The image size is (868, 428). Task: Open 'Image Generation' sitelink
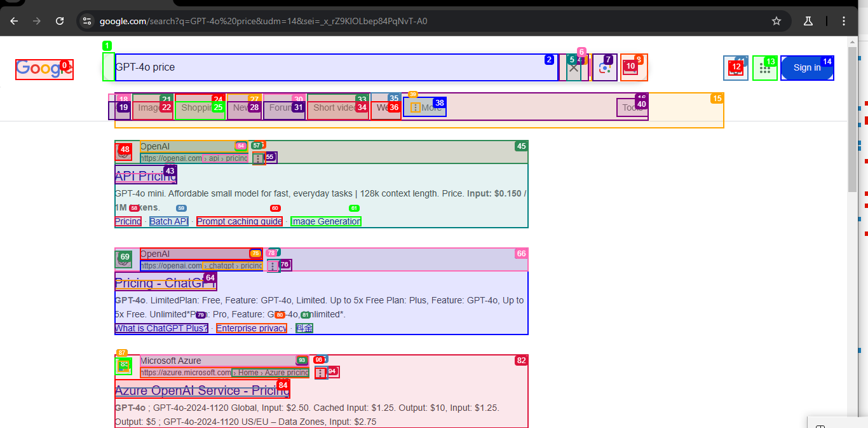pyautogui.click(x=326, y=221)
